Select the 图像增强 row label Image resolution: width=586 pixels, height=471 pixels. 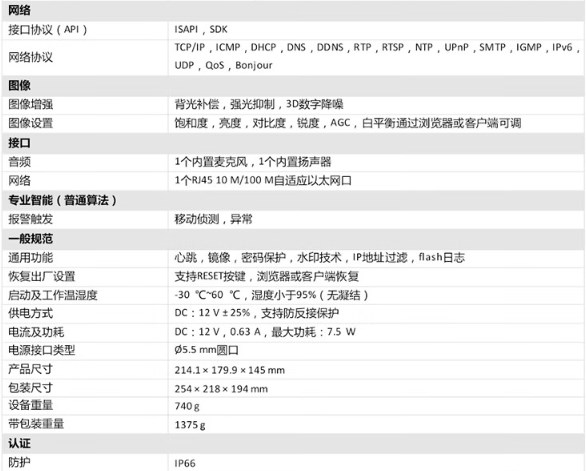tap(31, 104)
